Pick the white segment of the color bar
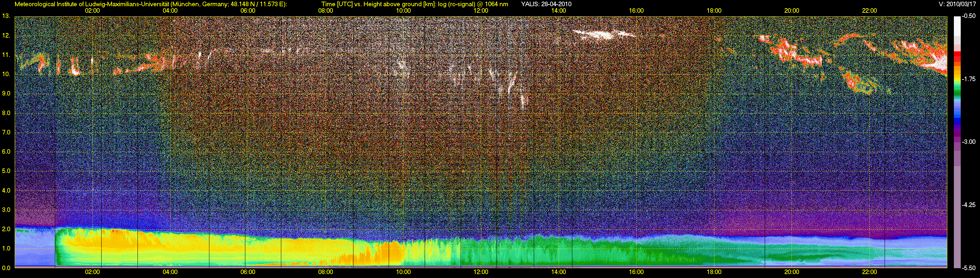The width and height of the screenshot is (980, 278). 957,27
